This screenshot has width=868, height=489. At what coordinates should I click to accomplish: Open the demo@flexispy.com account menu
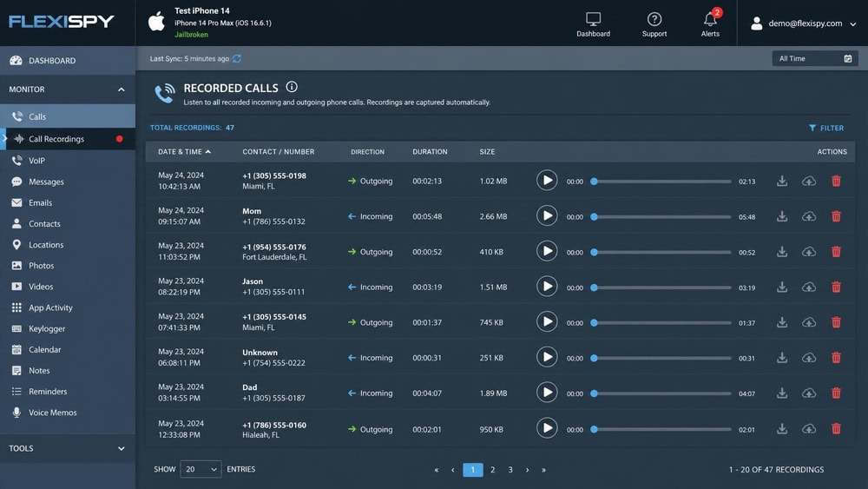tap(803, 23)
